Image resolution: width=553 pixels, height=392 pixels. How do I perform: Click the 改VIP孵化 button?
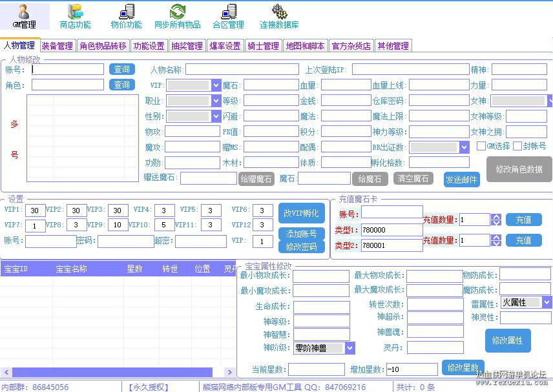click(x=301, y=213)
